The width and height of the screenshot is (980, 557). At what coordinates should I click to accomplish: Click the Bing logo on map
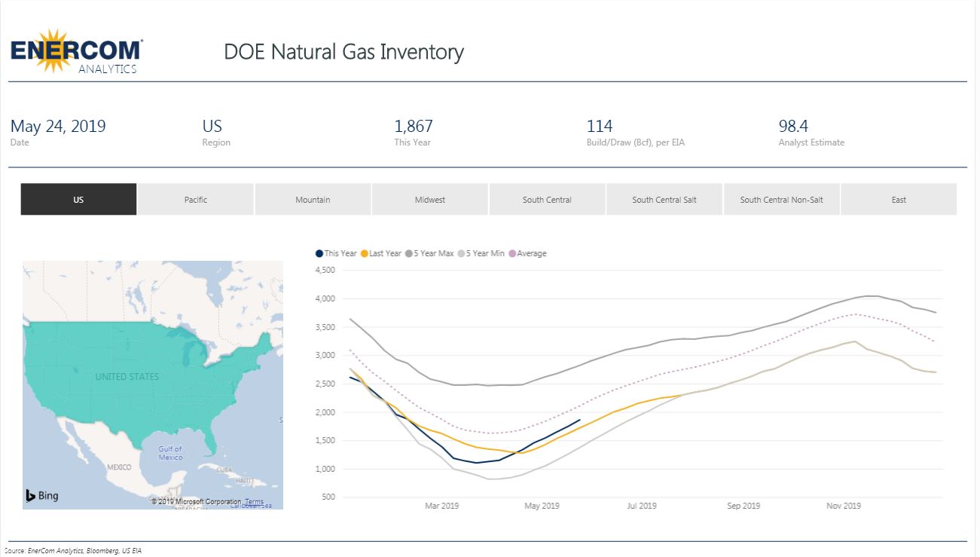(x=42, y=495)
